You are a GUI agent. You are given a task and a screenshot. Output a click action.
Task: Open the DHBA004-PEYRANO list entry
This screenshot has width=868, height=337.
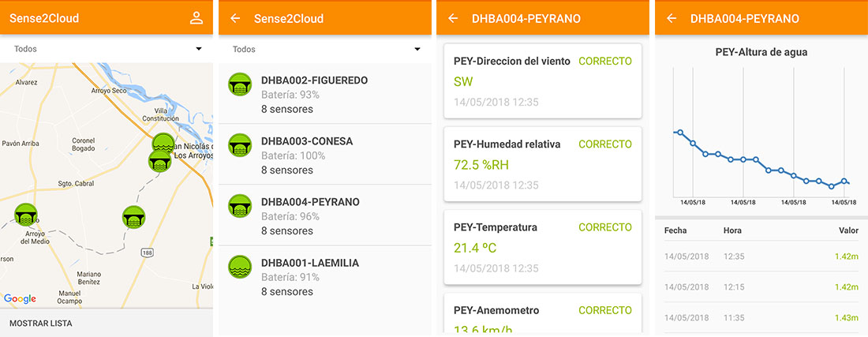coord(325,215)
